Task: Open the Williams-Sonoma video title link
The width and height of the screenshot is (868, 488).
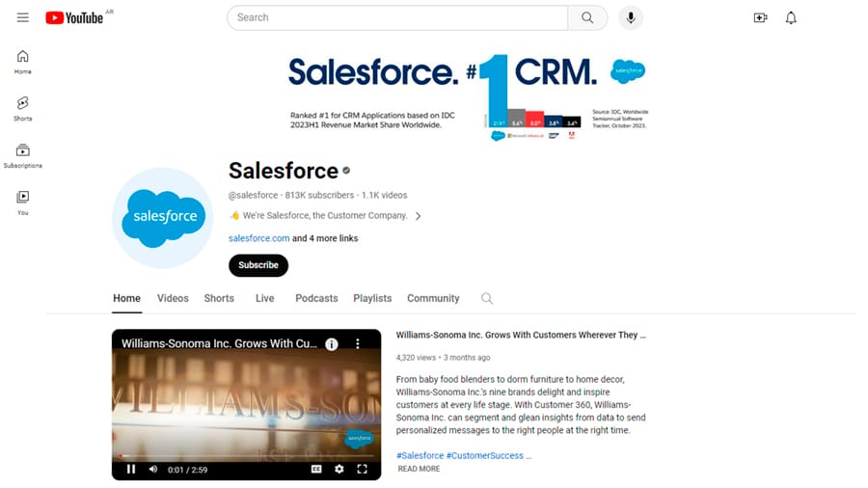Action: click(521, 336)
